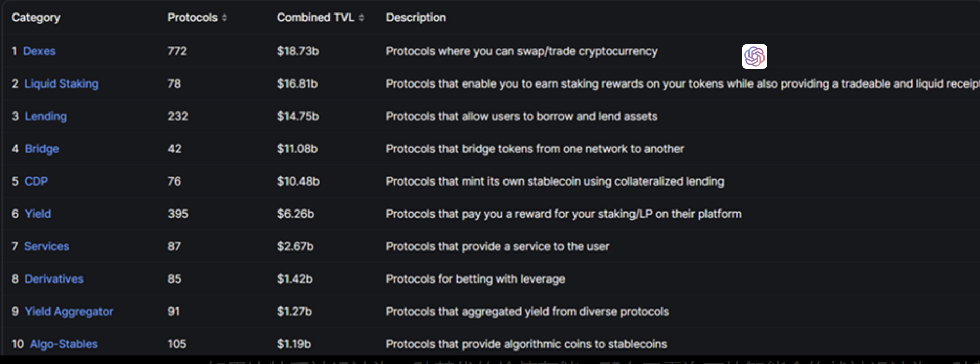Open the Dexes category link

(39, 51)
